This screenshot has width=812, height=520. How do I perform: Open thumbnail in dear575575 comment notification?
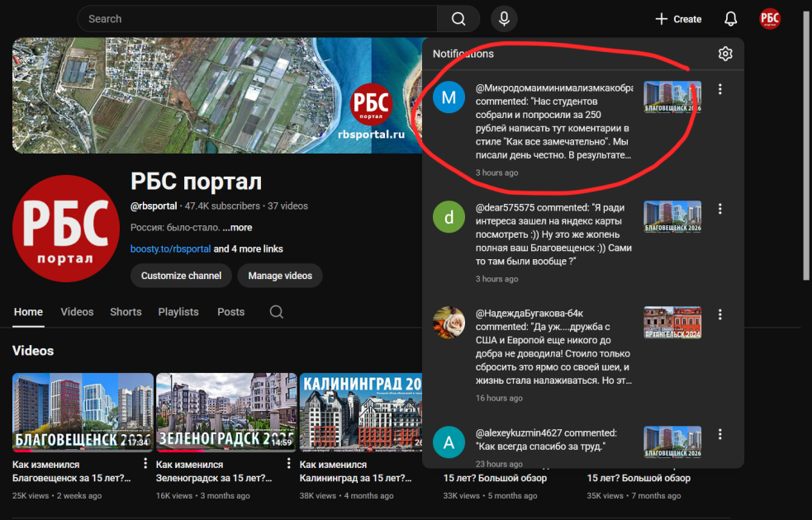(x=672, y=217)
